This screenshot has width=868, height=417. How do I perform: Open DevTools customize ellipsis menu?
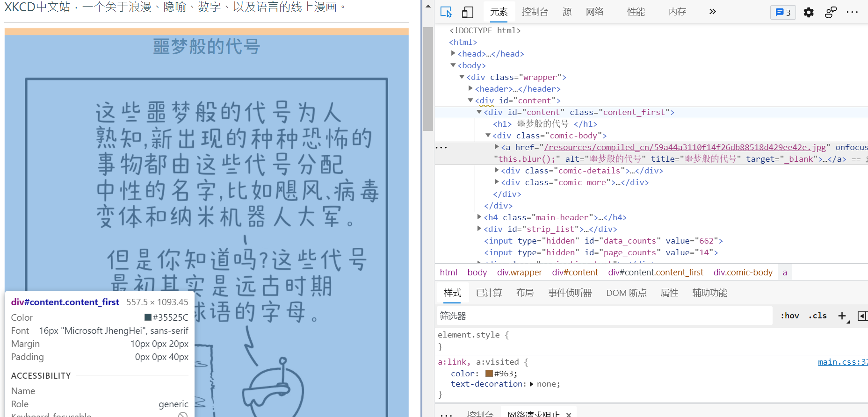[852, 13]
